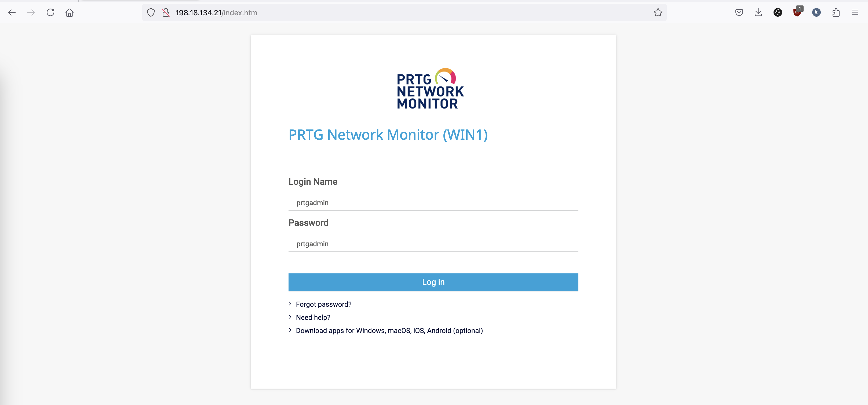Expand the Forgot password chevron
The height and width of the screenshot is (405, 868).
pos(290,304)
